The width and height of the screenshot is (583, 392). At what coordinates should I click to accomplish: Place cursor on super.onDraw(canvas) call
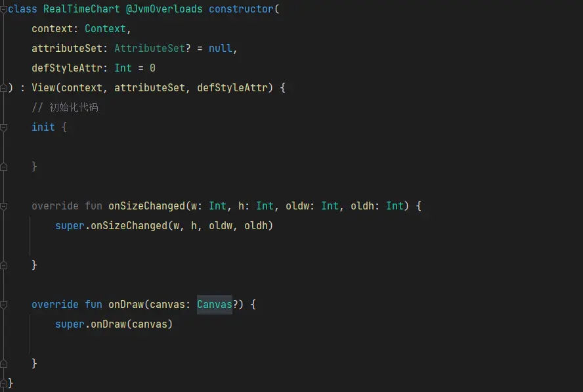coord(114,324)
